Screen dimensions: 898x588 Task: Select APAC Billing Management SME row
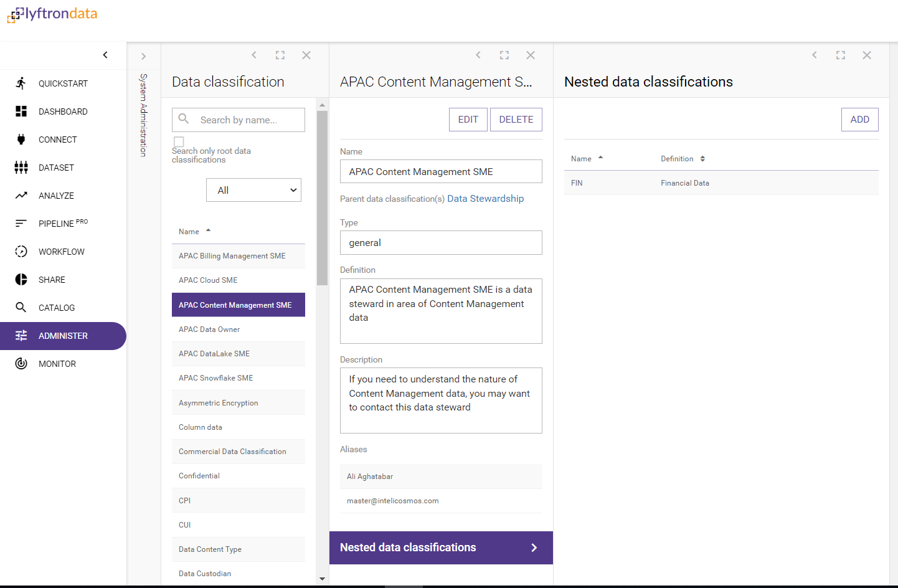(239, 256)
